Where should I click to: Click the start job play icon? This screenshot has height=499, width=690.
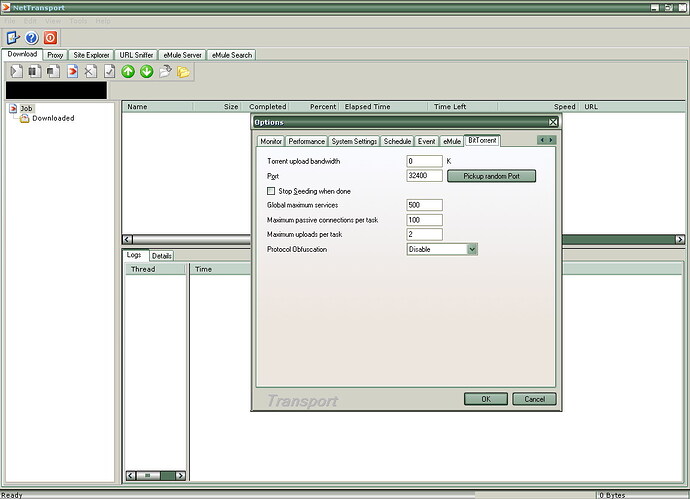[x=16, y=71]
